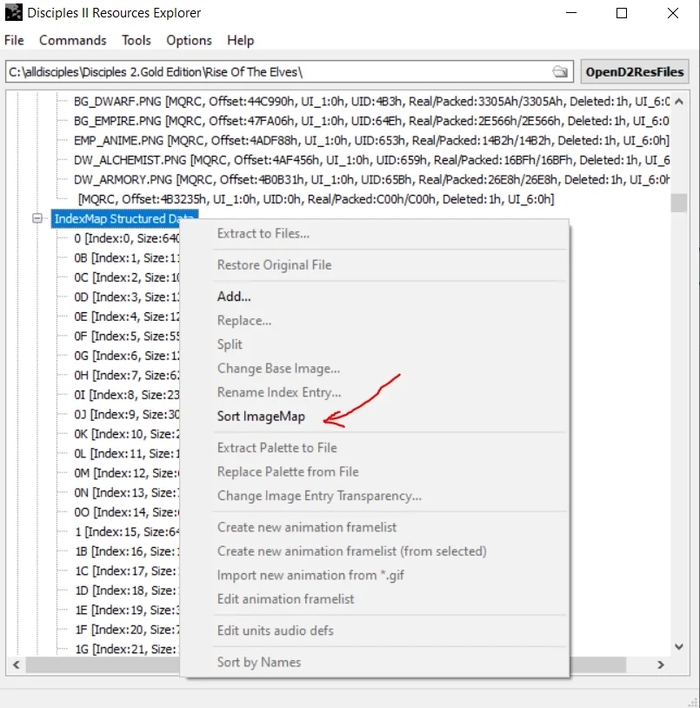700x708 pixels.
Task: Select Add... in the context menu
Action: point(234,296)
